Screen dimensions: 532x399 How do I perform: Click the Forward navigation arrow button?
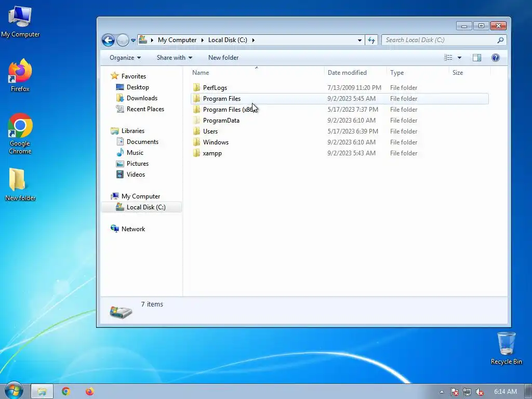click(x=123, y=40)
